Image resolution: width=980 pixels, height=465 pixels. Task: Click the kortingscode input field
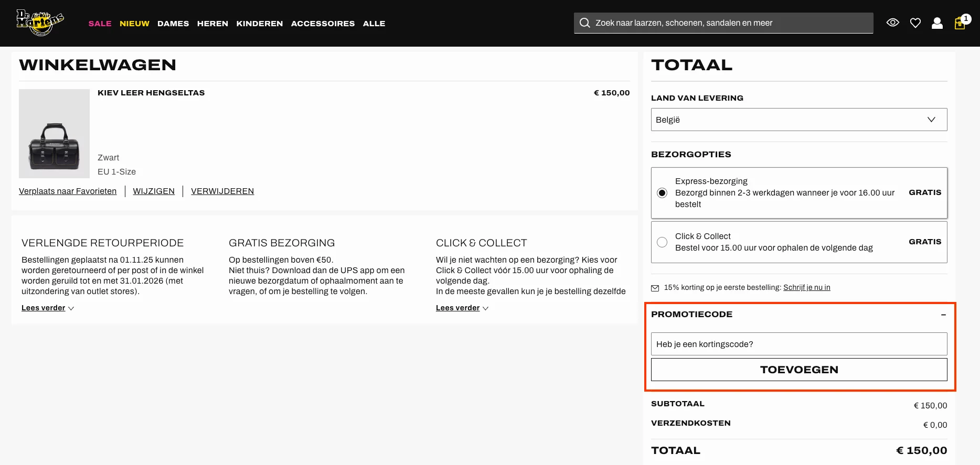coord(798,344)
